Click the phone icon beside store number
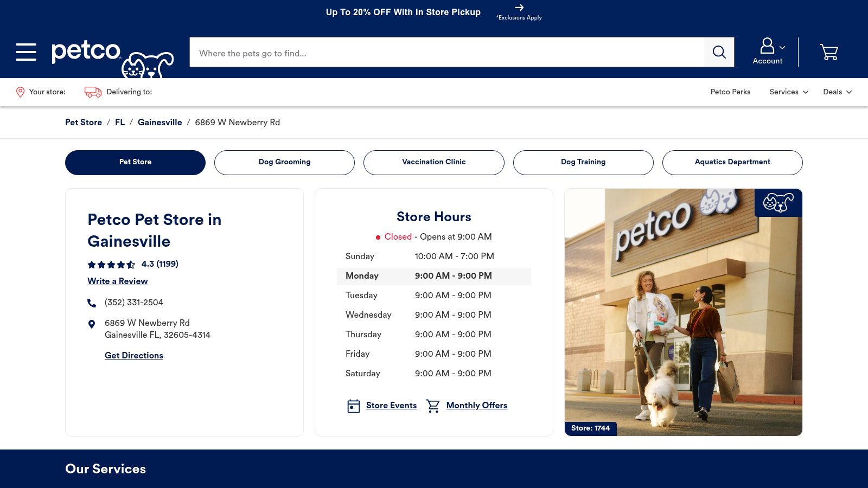868x488 pixels. (92, 303)
